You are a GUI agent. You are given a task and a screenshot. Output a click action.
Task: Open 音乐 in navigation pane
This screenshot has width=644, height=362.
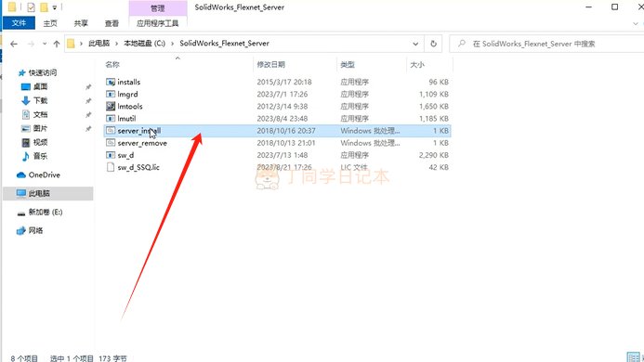40,156
